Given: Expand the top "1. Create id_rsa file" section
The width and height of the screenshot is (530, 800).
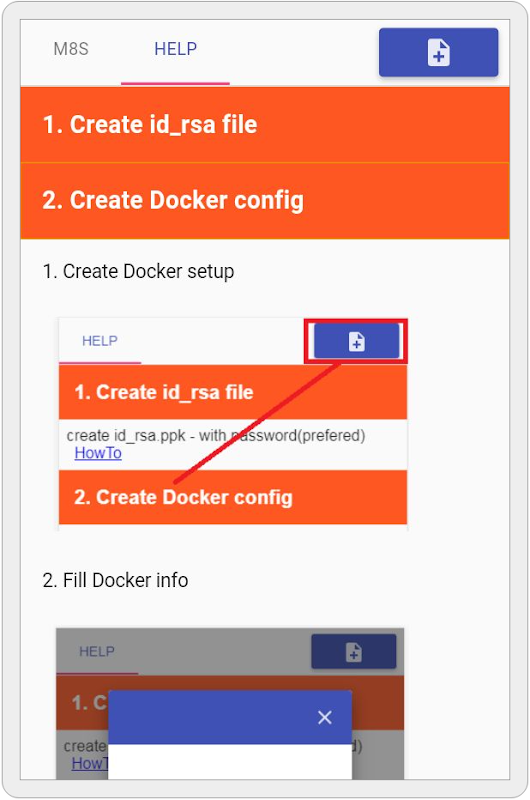Looking at the screenshot, I should click(x=265, y=124).
